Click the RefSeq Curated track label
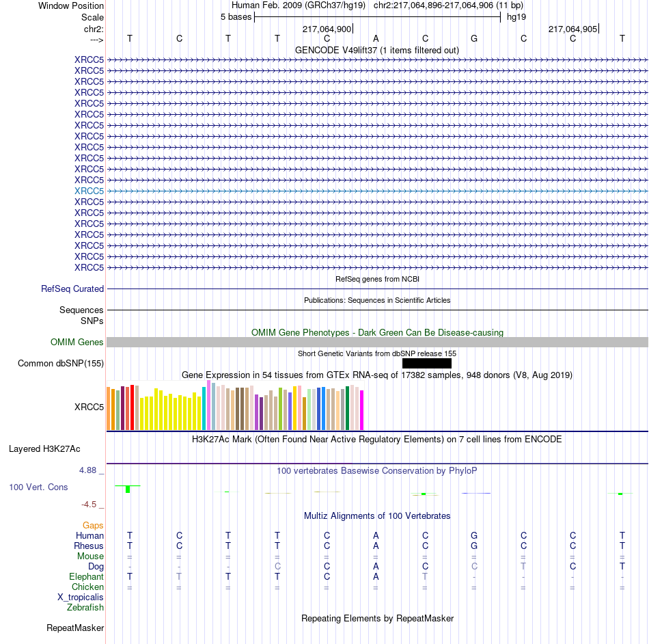This screenshot has height=644, width=649. click(72, 289)
